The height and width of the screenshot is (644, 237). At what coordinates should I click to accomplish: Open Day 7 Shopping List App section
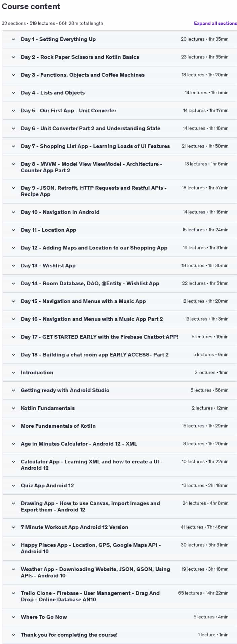[95, 146]
